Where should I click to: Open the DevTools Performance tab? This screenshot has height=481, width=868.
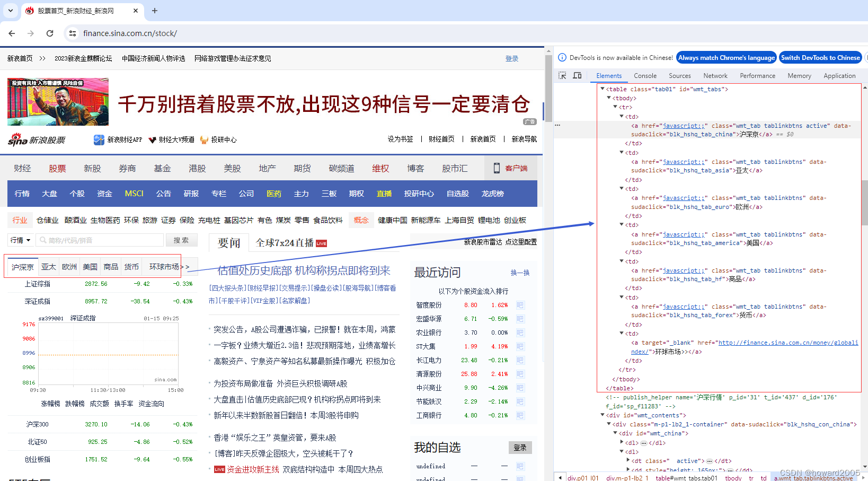click(758, 76)
